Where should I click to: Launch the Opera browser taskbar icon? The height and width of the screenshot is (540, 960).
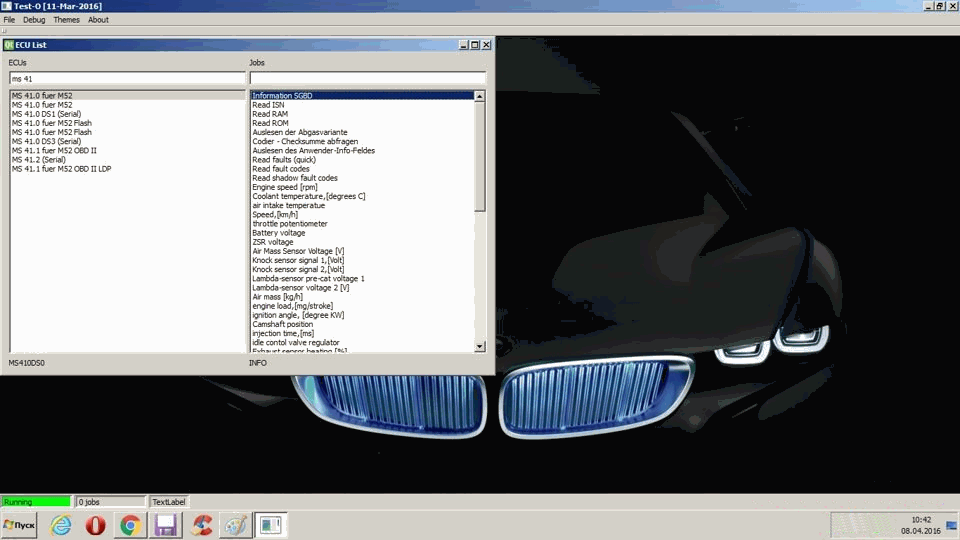click(95, 525)
